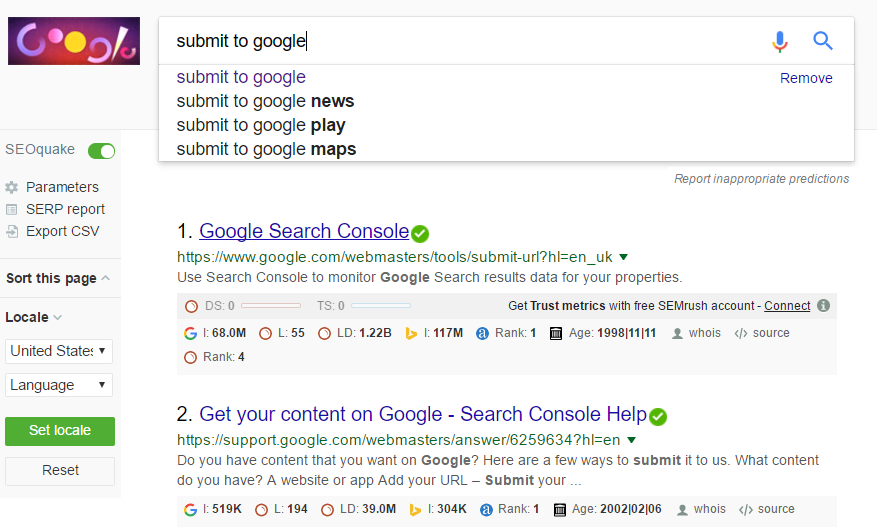877x527 pixels.
Task: Click 'Report inappropriate predictions' link
Action: click(x=761, y=178)
